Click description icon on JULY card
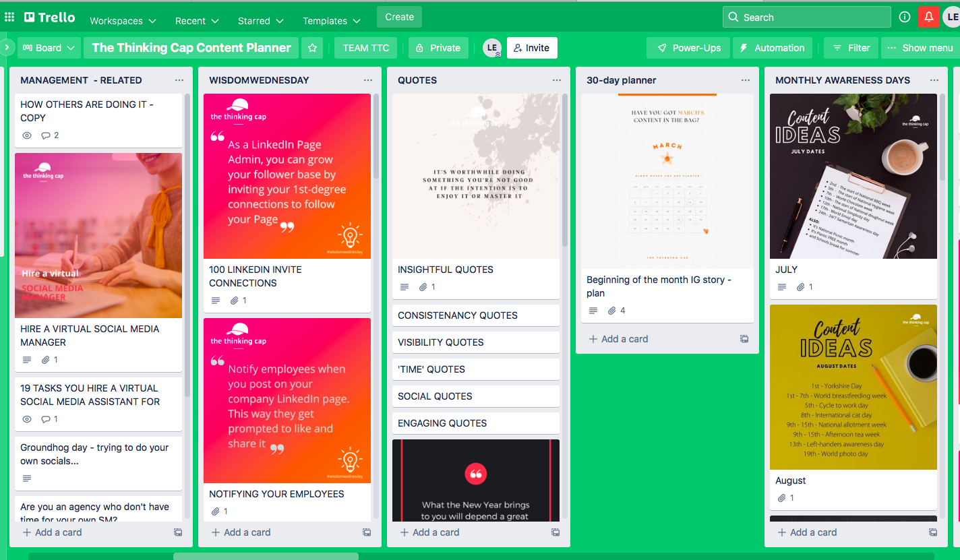The image size is (960, 560). 782,287
